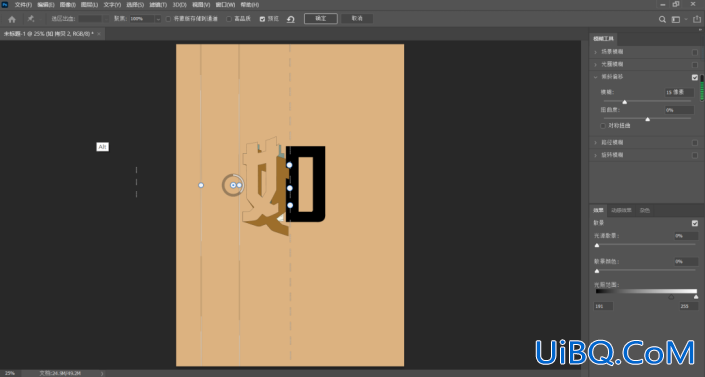Open the 图层(L) menu
This screenshot has height=377, width=705.
click(89, 4)
